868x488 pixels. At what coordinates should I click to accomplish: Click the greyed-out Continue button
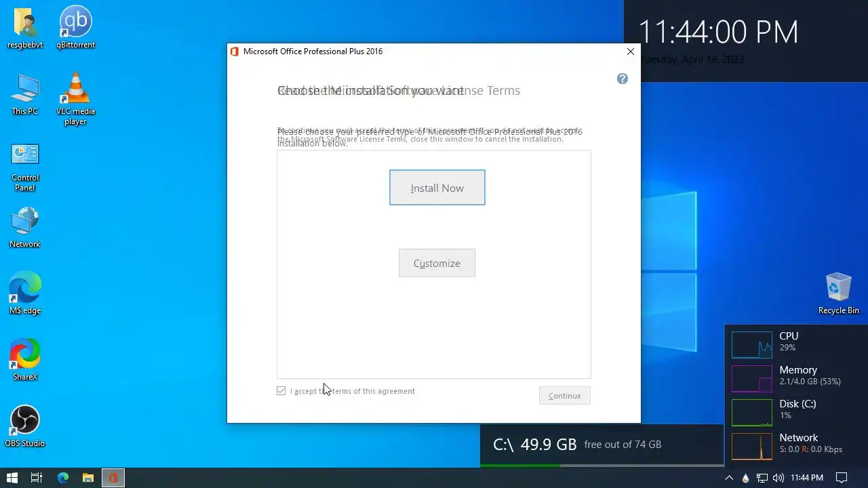(x=564, y=396)
